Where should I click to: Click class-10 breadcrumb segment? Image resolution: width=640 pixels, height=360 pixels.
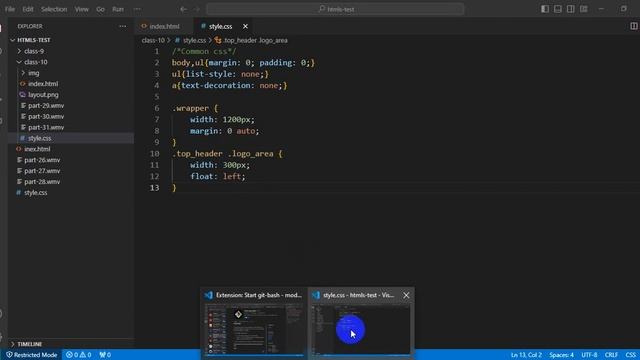click(x=153, y=40)
